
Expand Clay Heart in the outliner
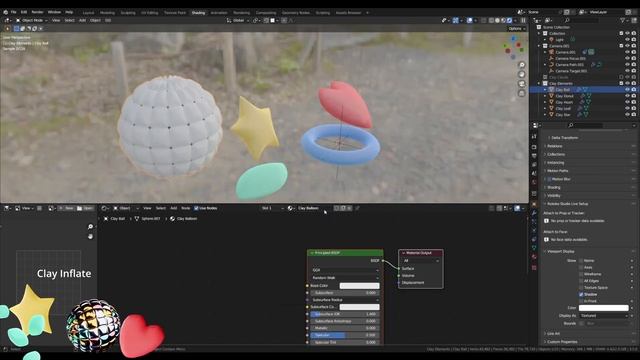(544, 102)
